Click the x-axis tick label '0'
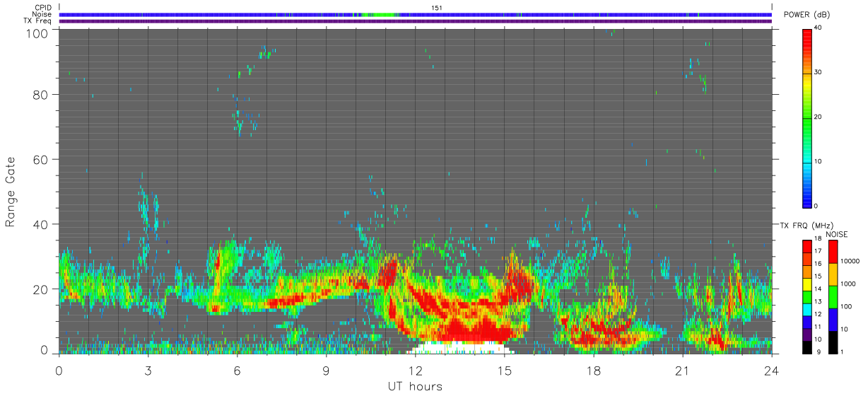The image size is (868, 401). tap(59, 370)
